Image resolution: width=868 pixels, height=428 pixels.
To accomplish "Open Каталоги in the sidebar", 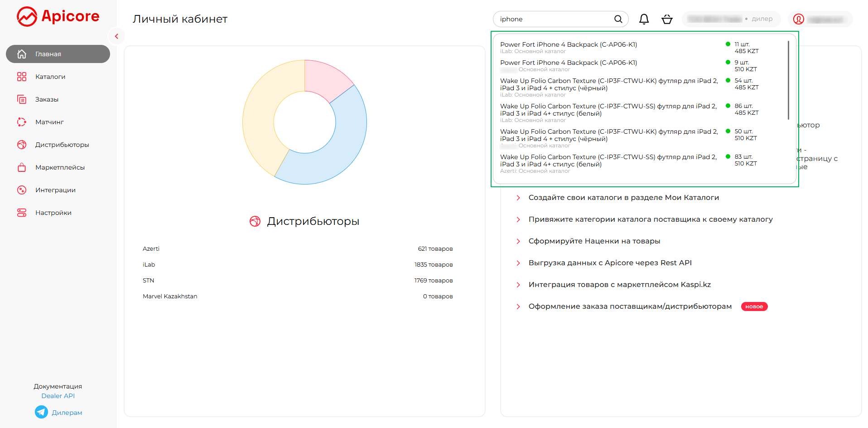I will 50,77.
